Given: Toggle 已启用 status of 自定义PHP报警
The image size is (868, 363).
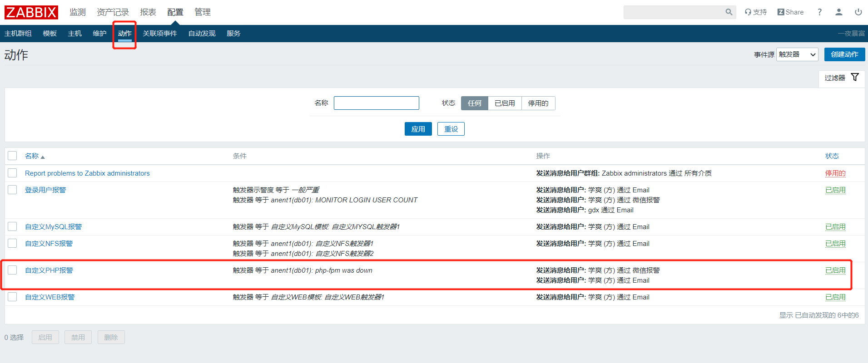Looking at the screenshot, I should [x=835, y=270].
